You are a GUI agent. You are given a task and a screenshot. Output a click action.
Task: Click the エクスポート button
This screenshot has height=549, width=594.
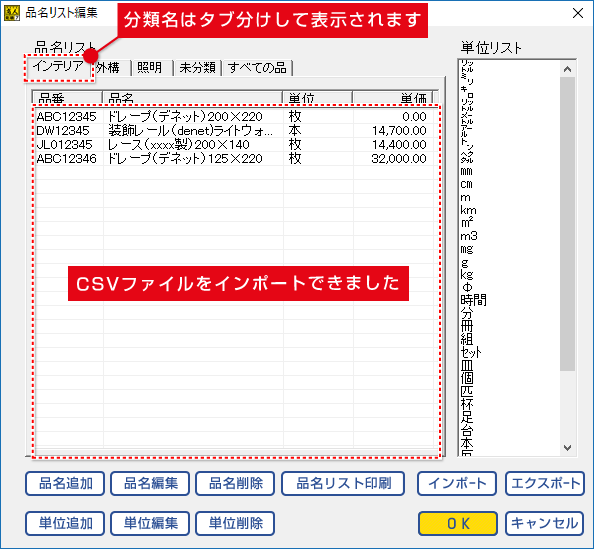click(x=545, y=483)
